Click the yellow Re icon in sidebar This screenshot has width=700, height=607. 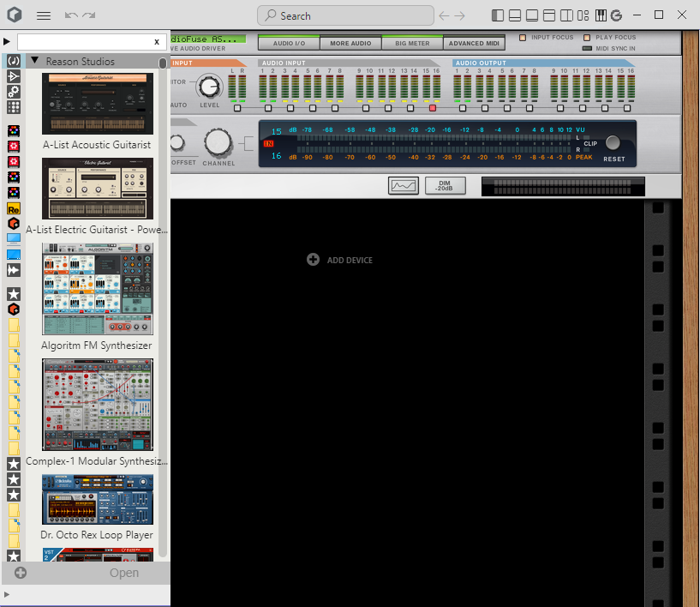14,209
